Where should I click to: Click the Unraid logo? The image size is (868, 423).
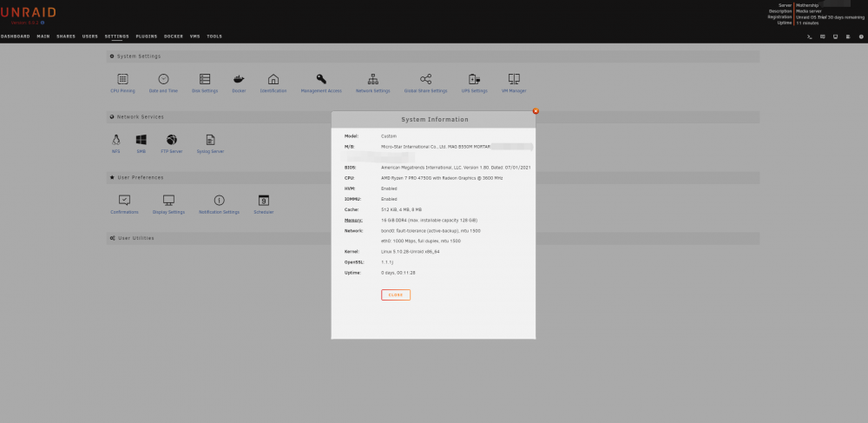(x=28, y=13)
